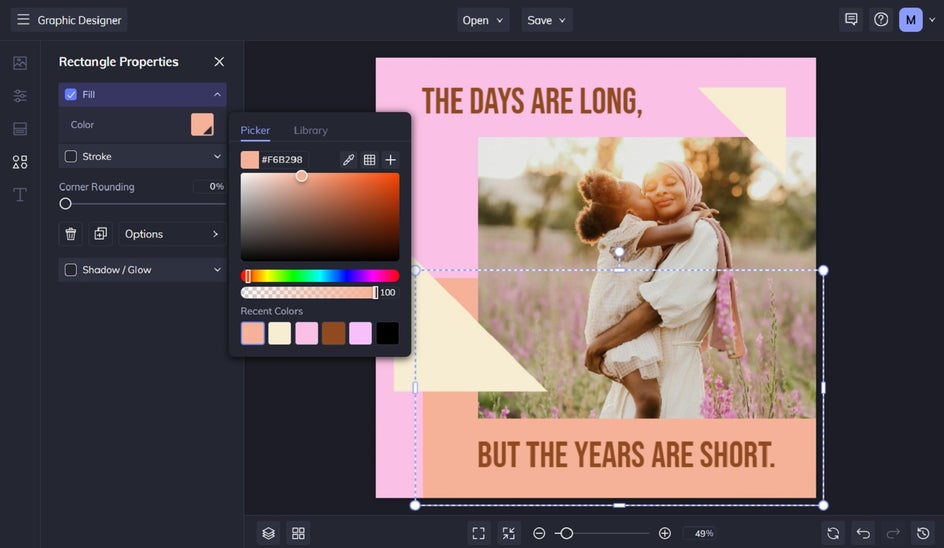Open the Text sidebar tab
This screenshot has height=548, width=944.
point(20,195)
